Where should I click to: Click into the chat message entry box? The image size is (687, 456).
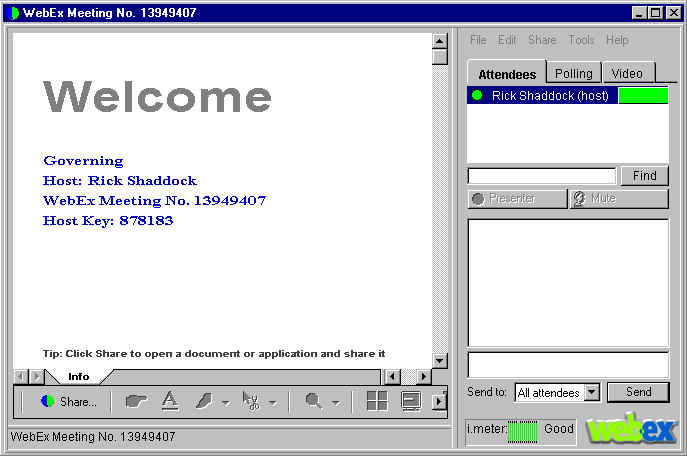568,364
